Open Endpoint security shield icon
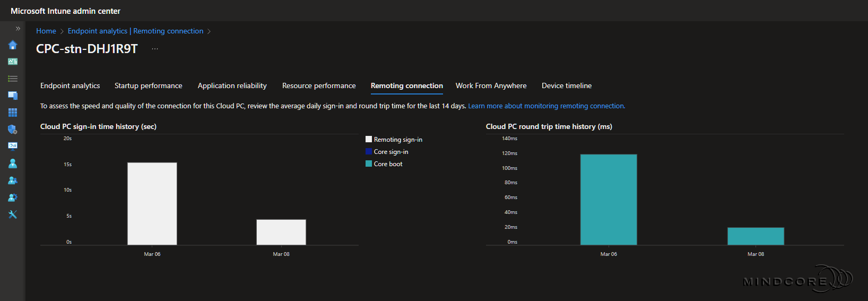Screen dimensions: 868x301 tap(13, 130)
